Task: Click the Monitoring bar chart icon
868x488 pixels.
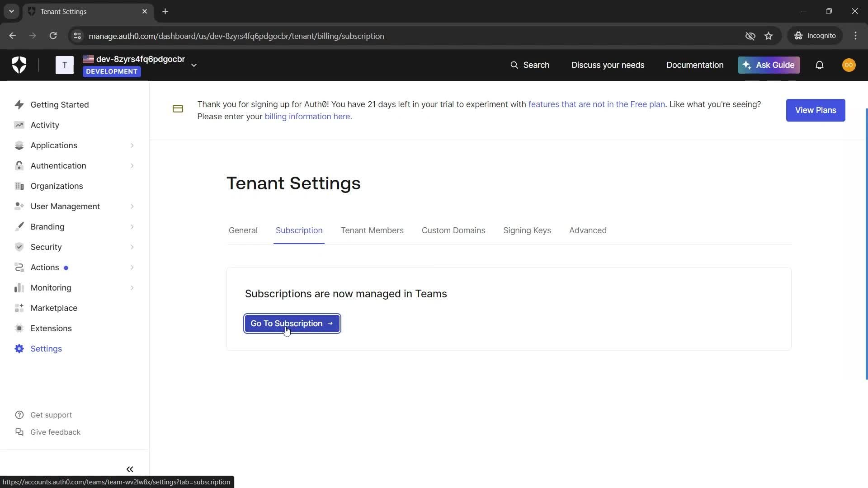Action: (x=19, y=287)
